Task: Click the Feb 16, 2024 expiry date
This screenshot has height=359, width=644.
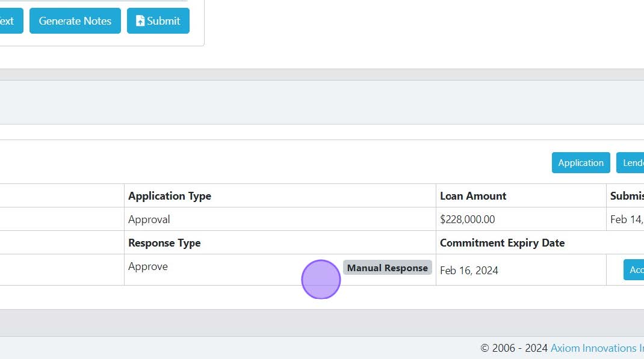Action: 469,271
